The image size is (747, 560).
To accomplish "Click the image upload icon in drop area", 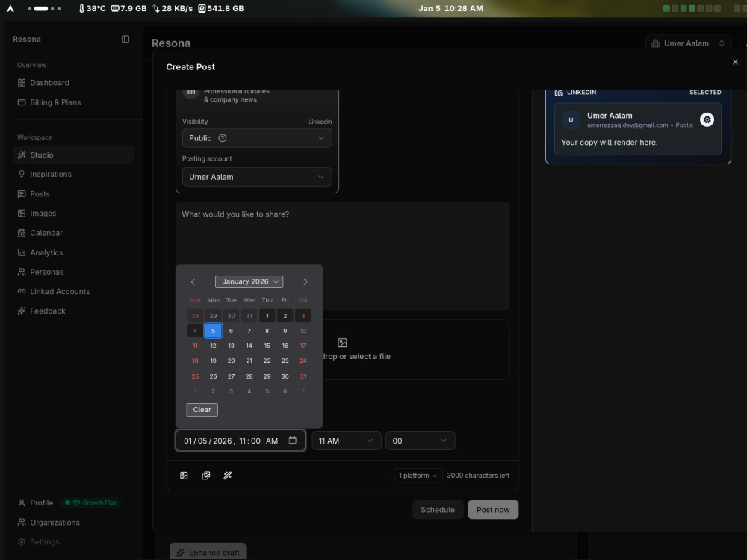I will pos(342,343).
